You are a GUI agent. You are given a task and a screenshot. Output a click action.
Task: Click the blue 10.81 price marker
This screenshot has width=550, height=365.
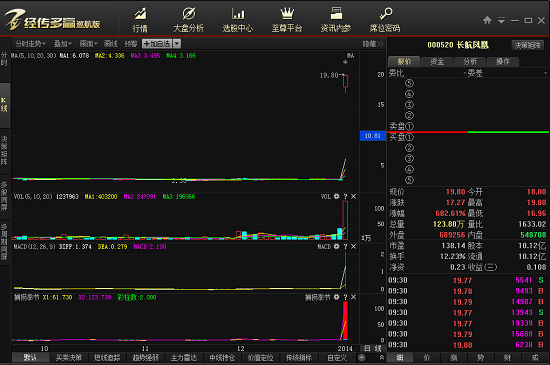click(x=373, y=136)
